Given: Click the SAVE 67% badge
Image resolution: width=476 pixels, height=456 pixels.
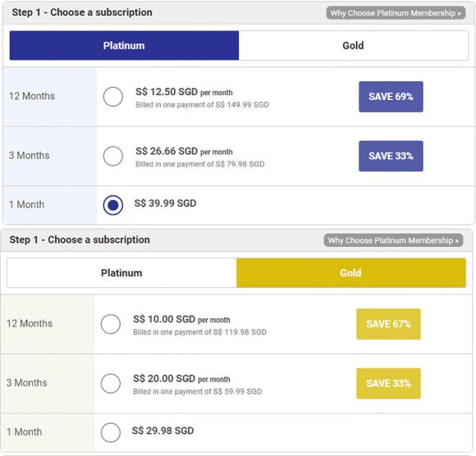Looking at the screenshot, I should (x=388, y=324).
